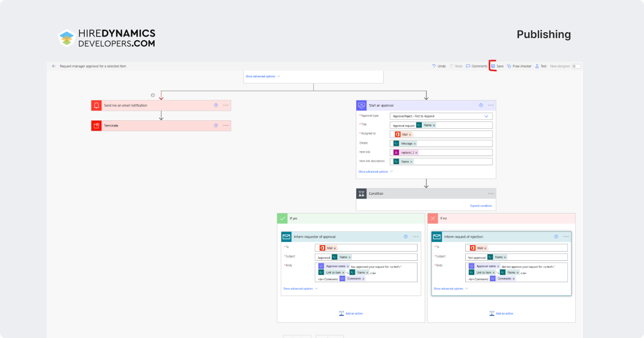
Task: Click the Item link description field
Action: pos(441,161)
